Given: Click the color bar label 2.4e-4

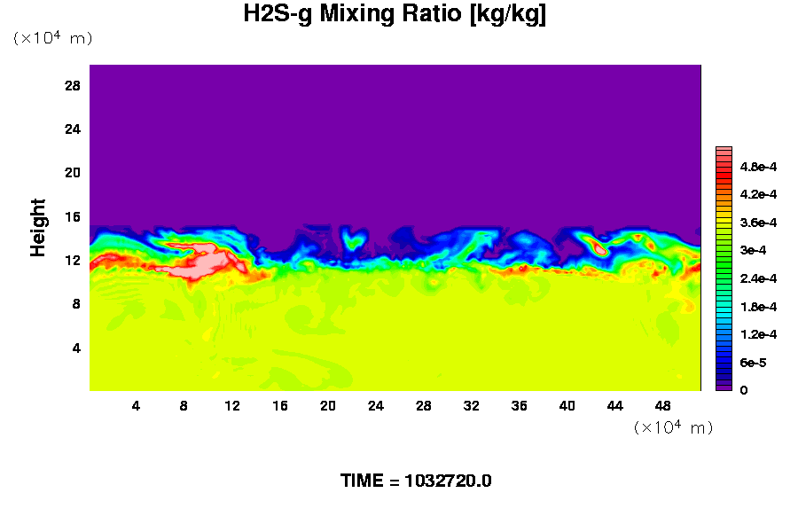Looking at the screenshot, I should (758, 278).
